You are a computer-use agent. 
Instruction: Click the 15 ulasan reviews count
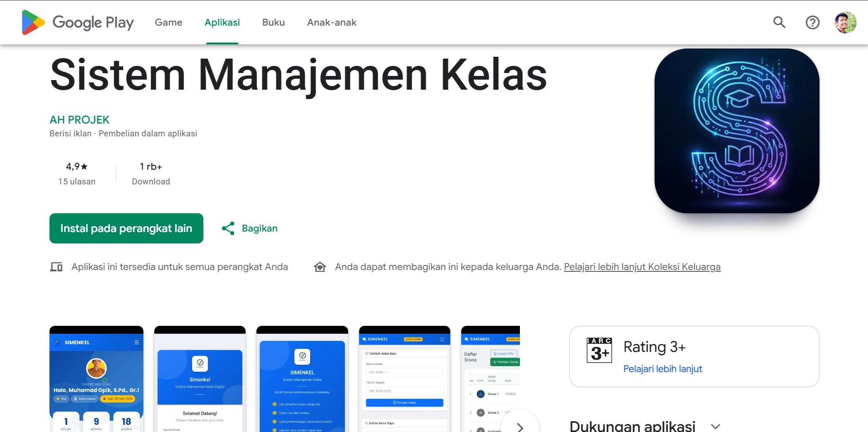pyautogui.click(x=77, y=182)
